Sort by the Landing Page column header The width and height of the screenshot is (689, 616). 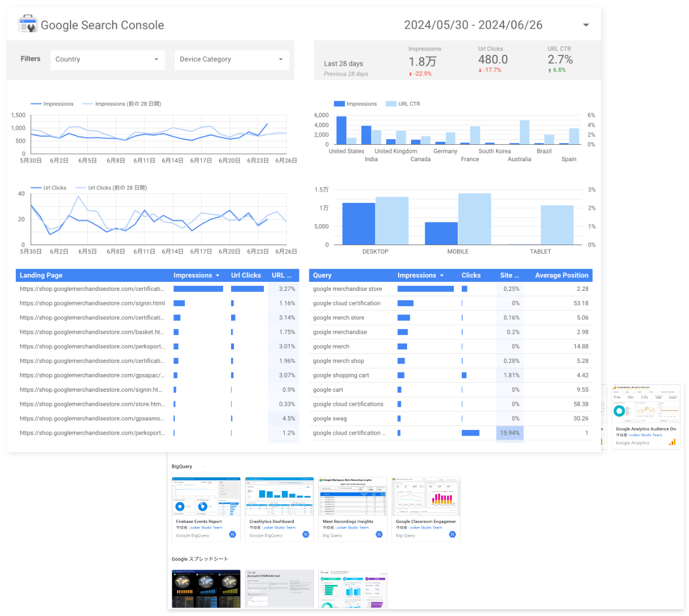tap(41, 276)
